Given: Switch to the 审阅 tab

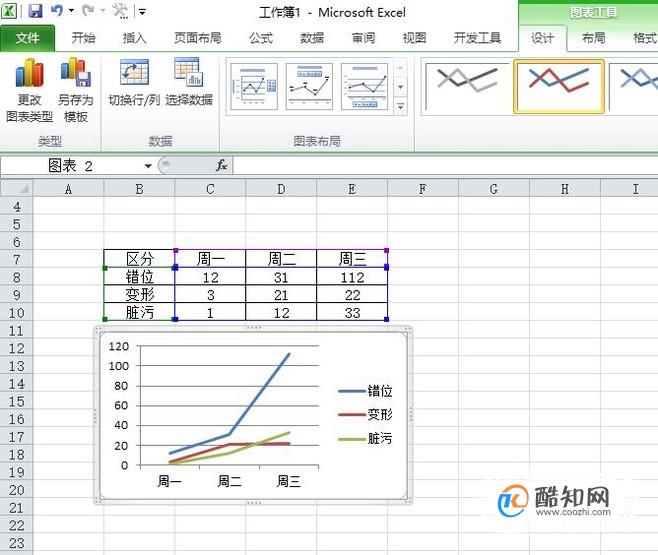Looking at the screenshot, I should pyautogui.click(x=363, y=38).
